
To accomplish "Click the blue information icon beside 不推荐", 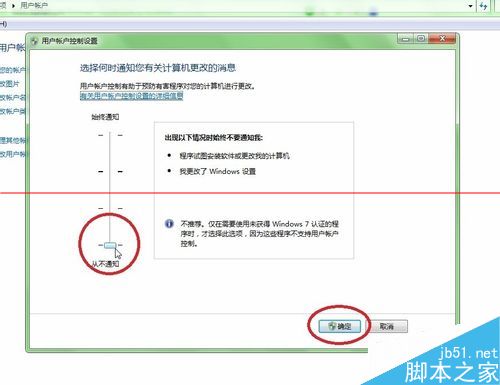I will point(169,224).
